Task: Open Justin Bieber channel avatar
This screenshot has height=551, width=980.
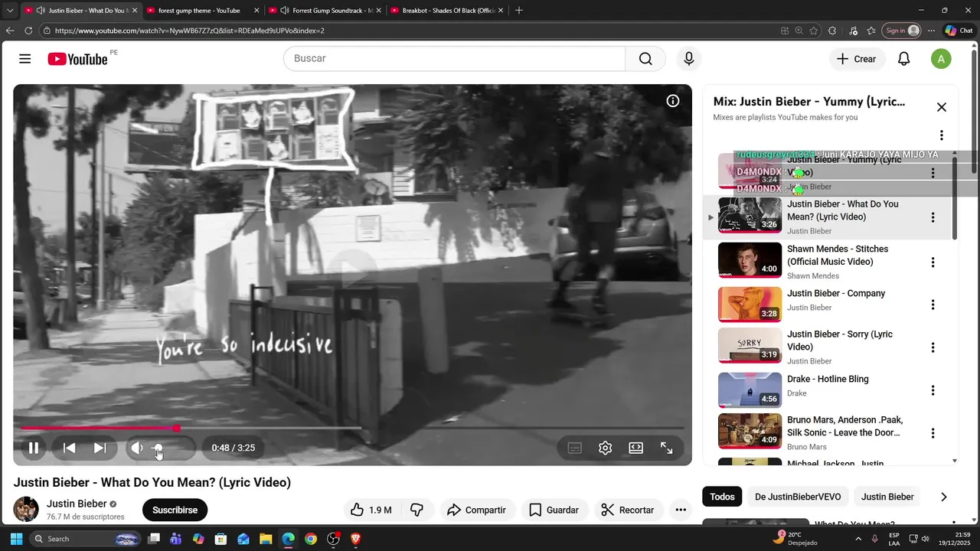Action: pyautogui.click(x=26, y=509)
